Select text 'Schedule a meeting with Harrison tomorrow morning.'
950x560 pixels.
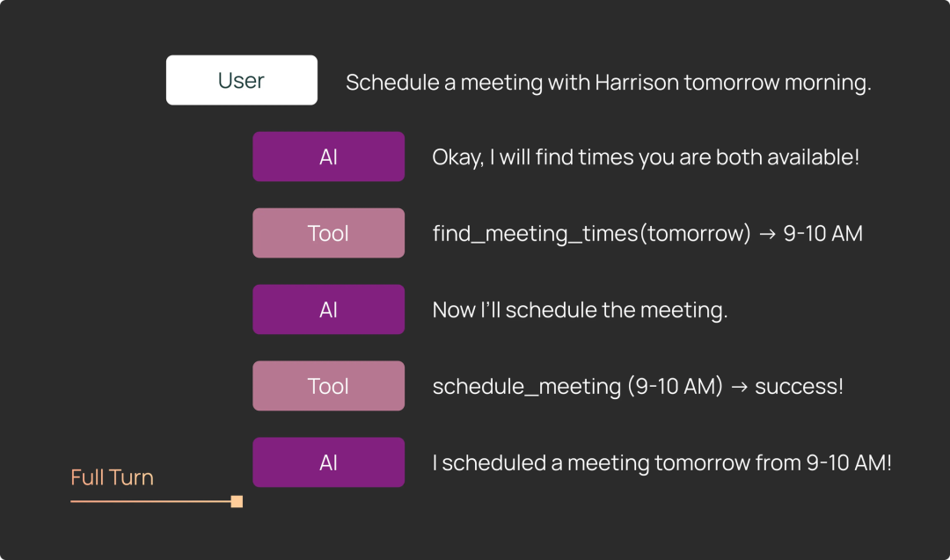pyautogui.click(x=609, y=83)
